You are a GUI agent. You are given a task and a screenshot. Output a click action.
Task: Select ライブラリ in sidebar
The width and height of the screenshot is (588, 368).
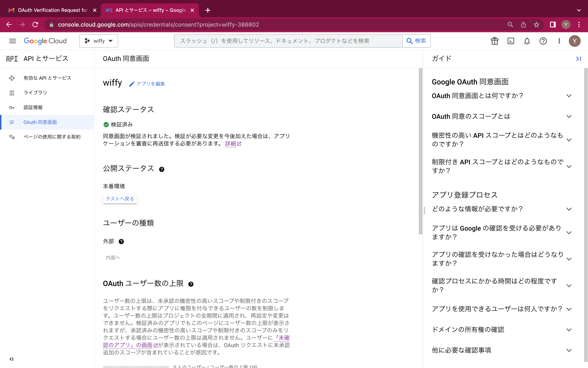point(47,93)
